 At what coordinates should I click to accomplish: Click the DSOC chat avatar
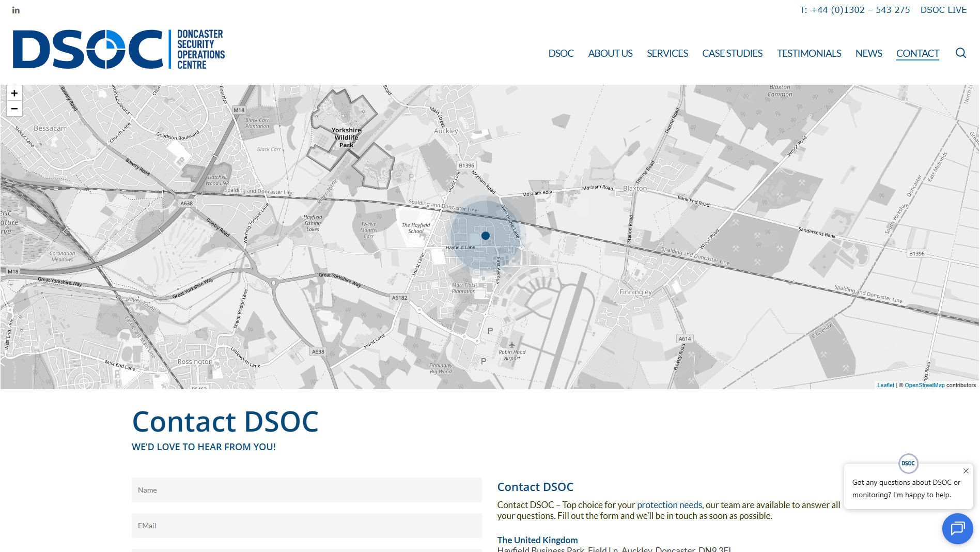point(908,463)
